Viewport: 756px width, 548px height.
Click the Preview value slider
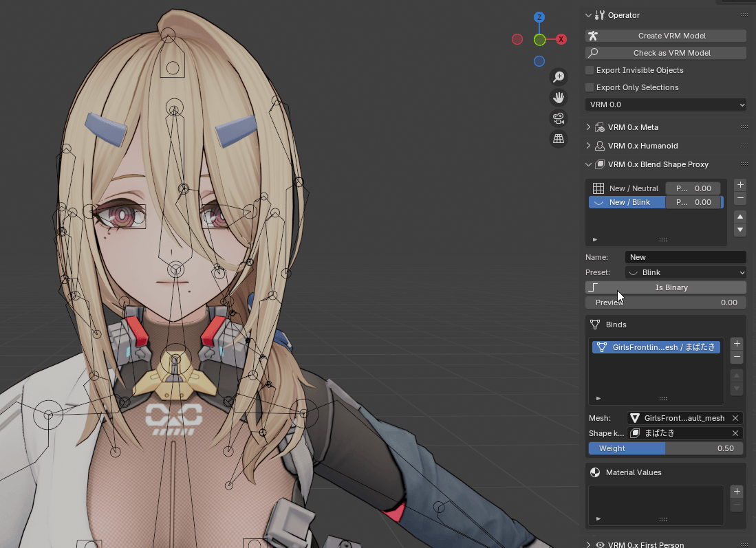pyautogui.click(x=665, y=303)
